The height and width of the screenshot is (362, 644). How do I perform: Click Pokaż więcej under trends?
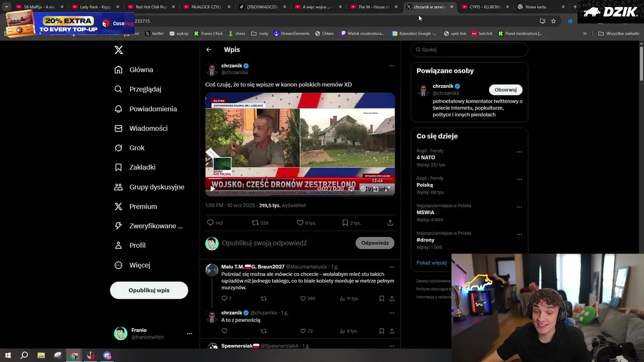coord(431,262)
